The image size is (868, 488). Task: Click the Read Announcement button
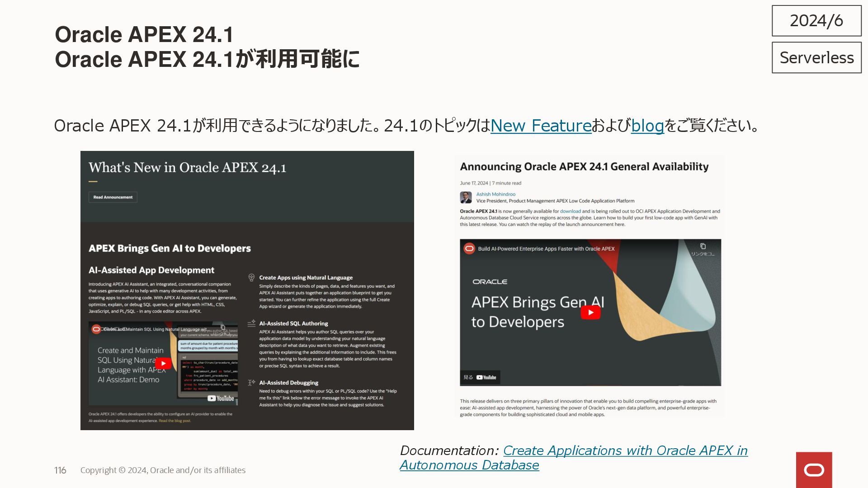click(x=113, y=197)
